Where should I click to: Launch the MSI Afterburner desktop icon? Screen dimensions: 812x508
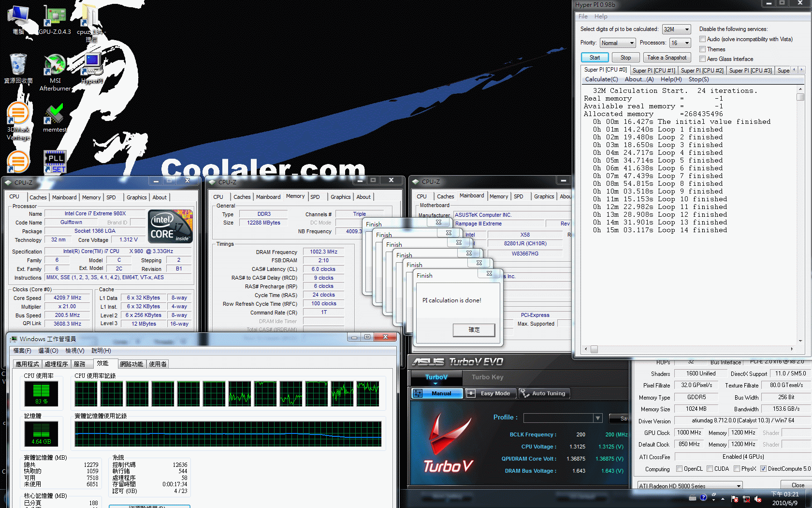point(55,73)
